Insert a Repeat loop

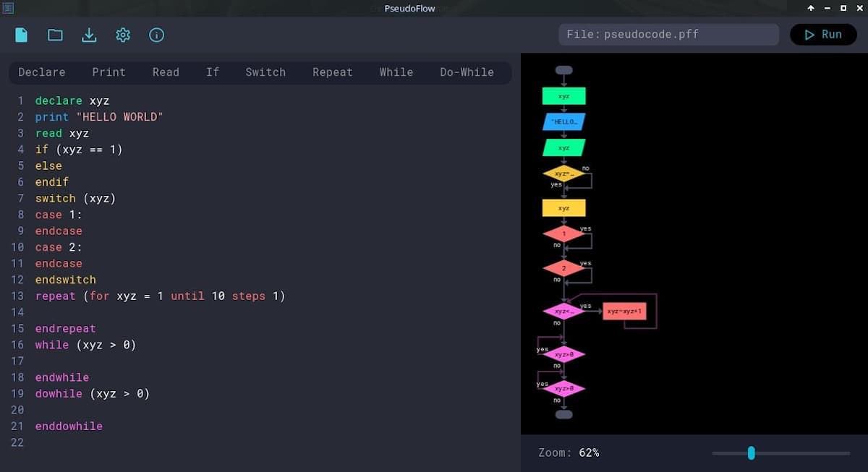pos(333,72)
